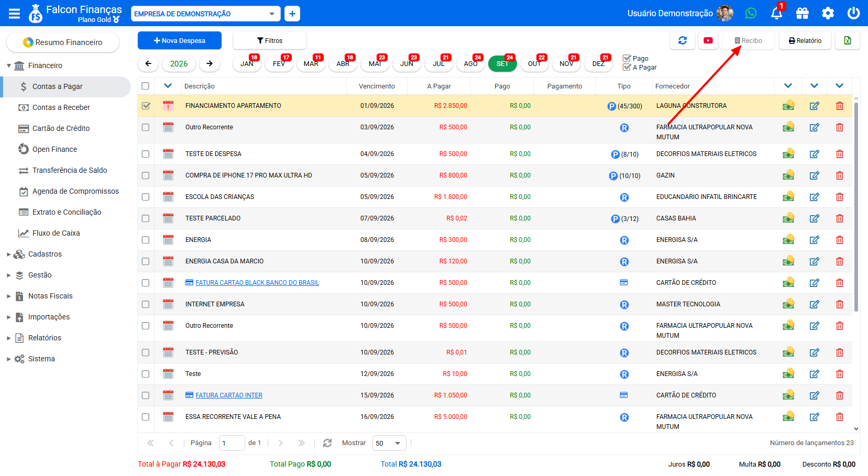The image size is (868, 476).
Task: Open the Mostrar 50 page size dropdown
Action: click(389, 443)
